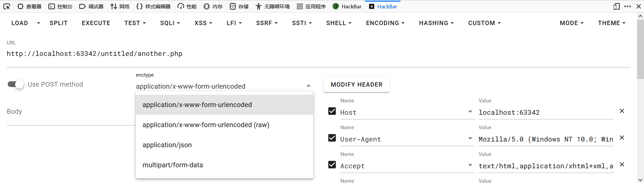This screenshot has width=644, height=183.
Task: Open the ENCODING menu
Action: (385, 23)
